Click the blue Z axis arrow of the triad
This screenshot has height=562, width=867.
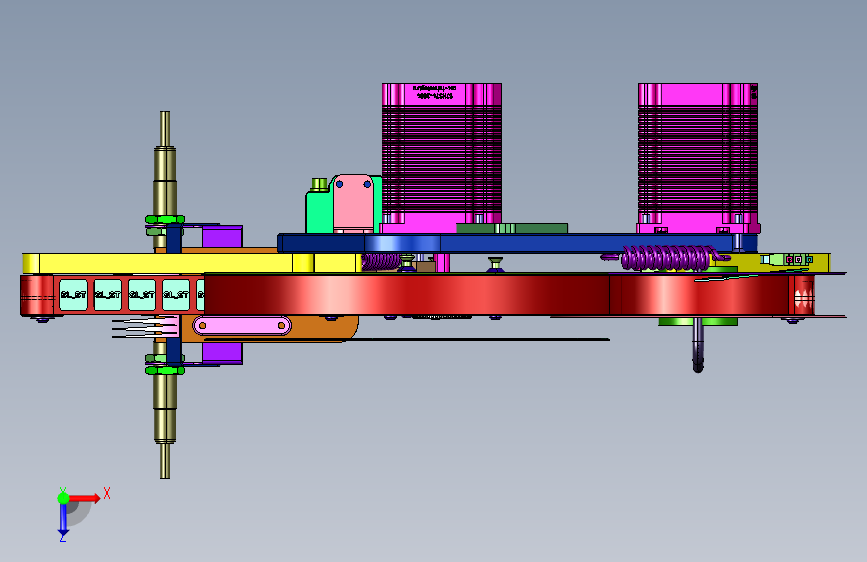click(63, 519)
